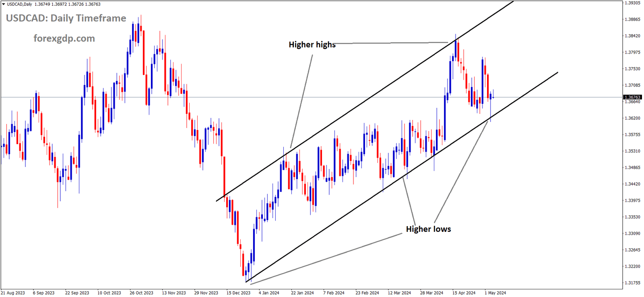Click the current price tag 1.36763

coord(632,97)
